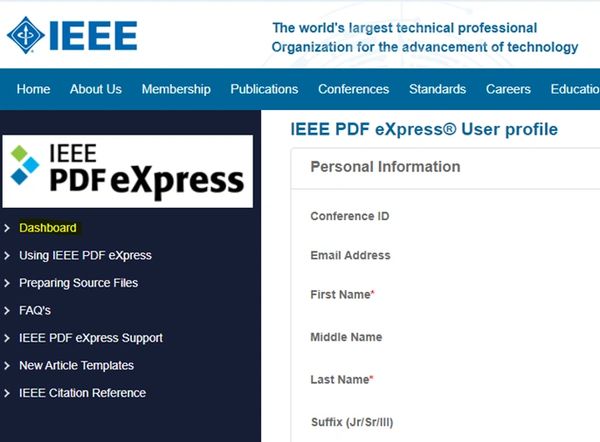This screenshot has height=442, width=600.
Task: Click chevron beside IEEE PDF eXpress Support
Action: click(7, 338)
